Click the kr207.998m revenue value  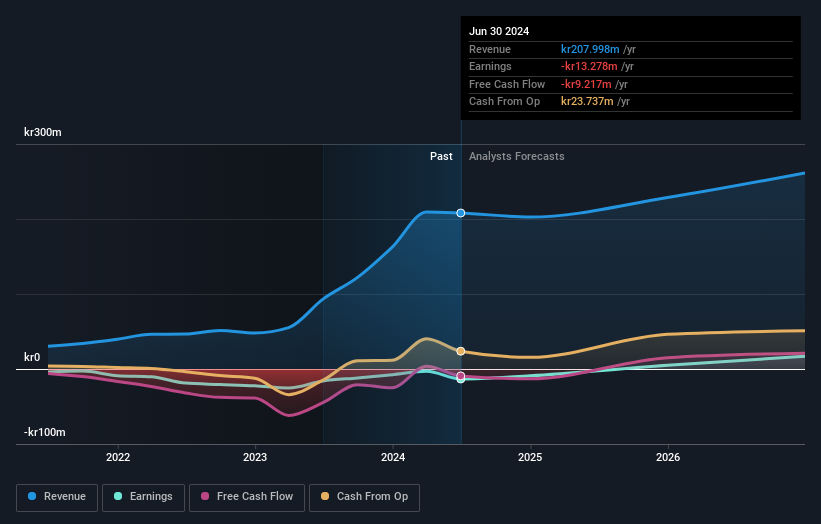590,49
